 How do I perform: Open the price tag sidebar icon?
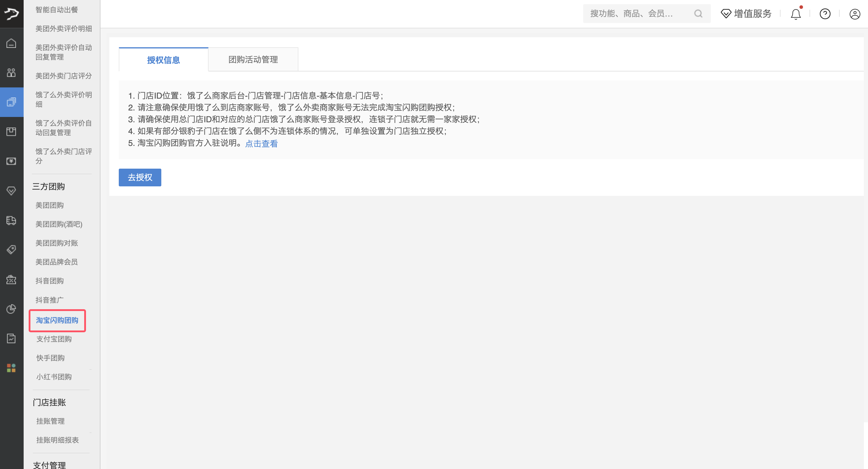[12, 250]
